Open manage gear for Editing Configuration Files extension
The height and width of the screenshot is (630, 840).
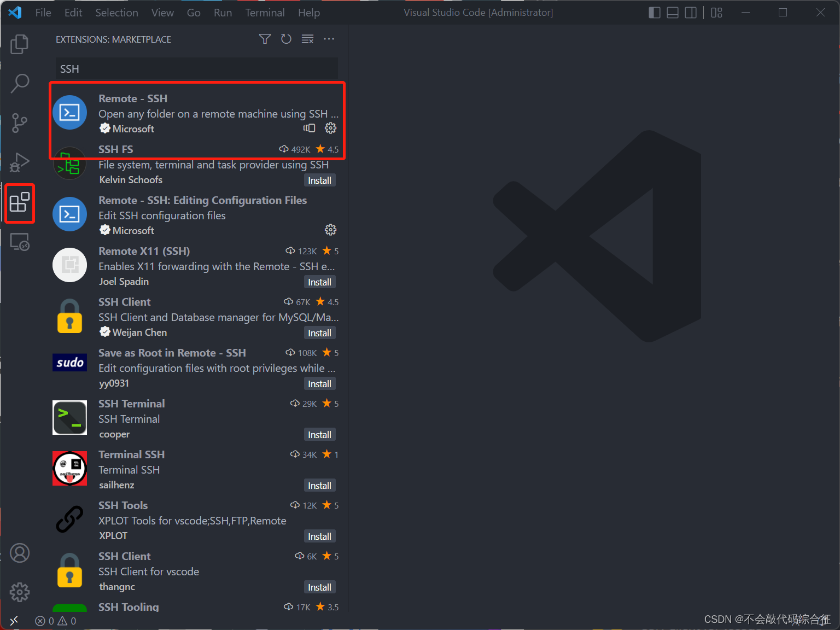point(330,230)
